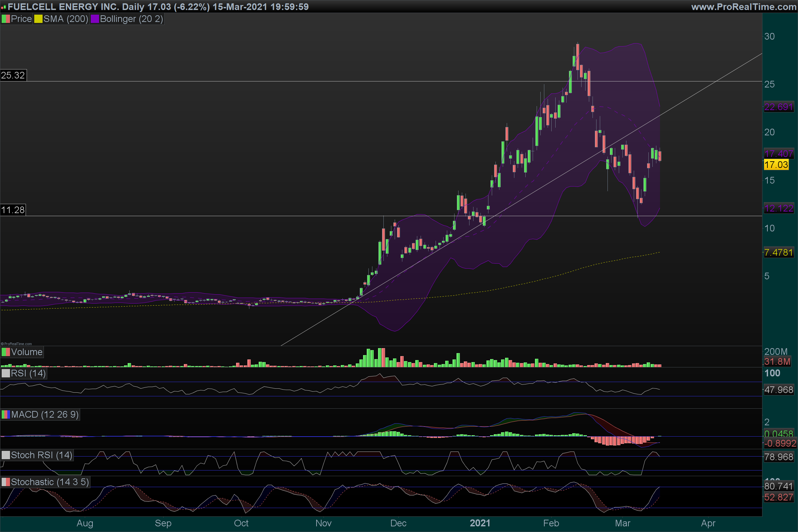This screenshot has height=532, width=798.
Task: Click the Stoch RSI (14) panel icon
Action: click(6, 455)
